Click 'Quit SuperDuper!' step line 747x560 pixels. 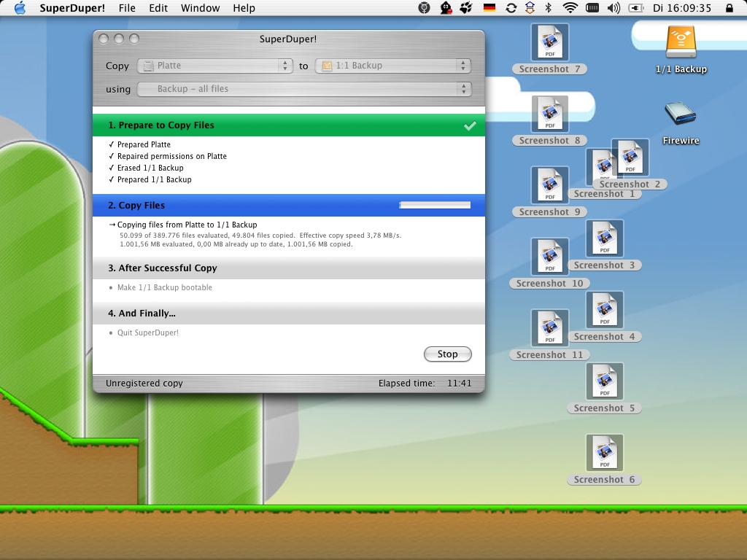[x=148, y=332]
